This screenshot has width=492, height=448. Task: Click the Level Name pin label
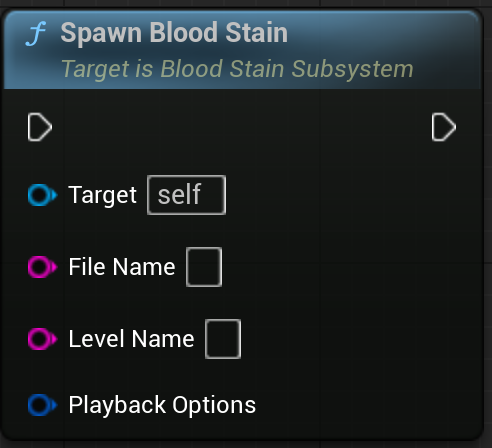click(x=131, y=339)
